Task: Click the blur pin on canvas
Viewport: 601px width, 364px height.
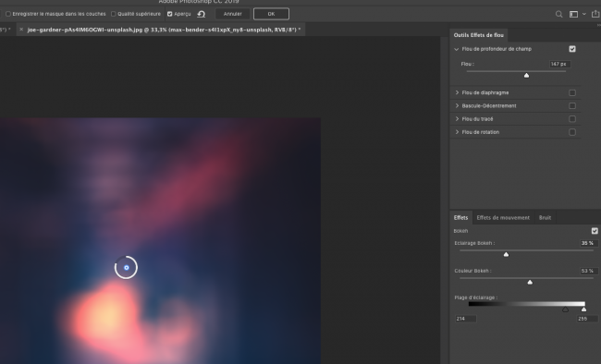Action: 126,267
